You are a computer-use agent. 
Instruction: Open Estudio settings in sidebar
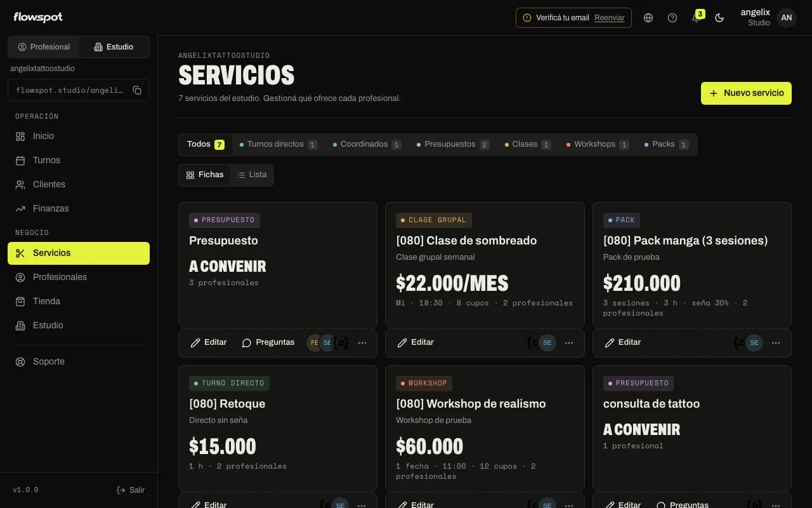point(79,326)
